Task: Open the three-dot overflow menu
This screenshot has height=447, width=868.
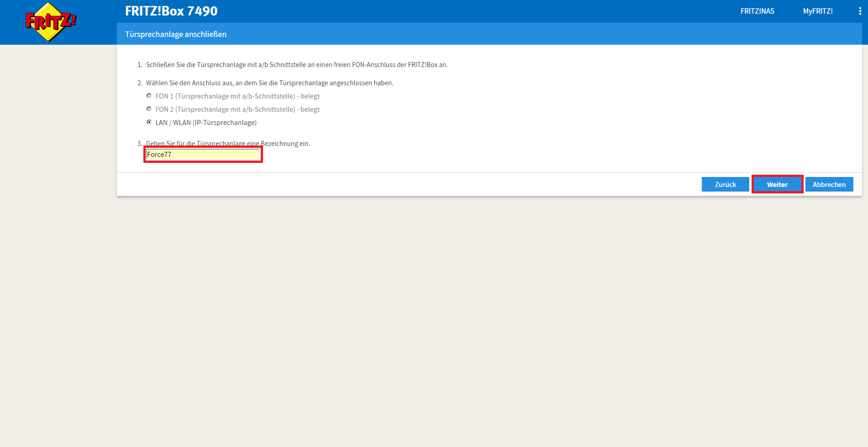Action: click(x=860, y=11)
